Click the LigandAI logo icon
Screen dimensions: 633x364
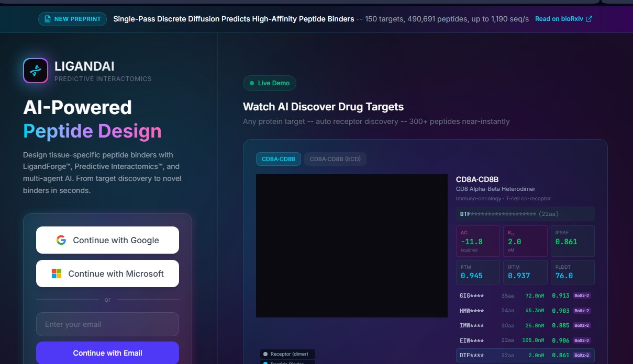(x=36, y=71)
